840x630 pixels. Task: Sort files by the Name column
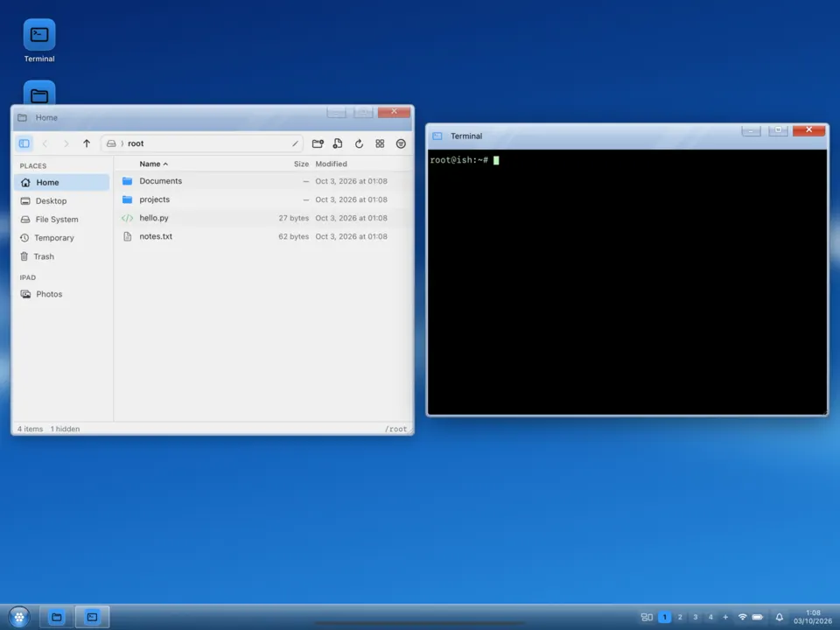click(x=153, y=164)
